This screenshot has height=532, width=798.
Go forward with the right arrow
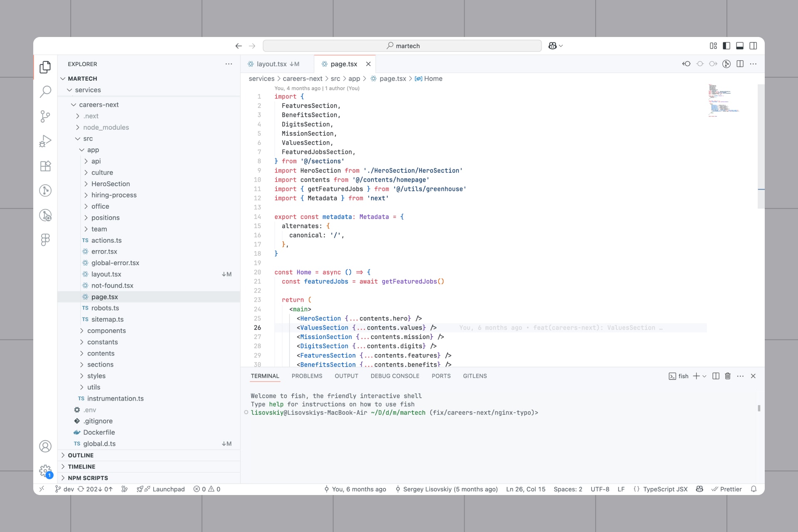click(252, 46)
